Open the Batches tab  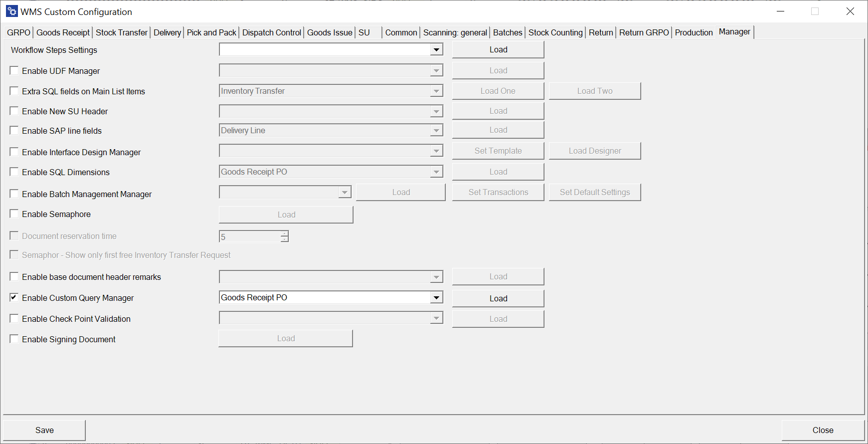click(x=508, y=32)
